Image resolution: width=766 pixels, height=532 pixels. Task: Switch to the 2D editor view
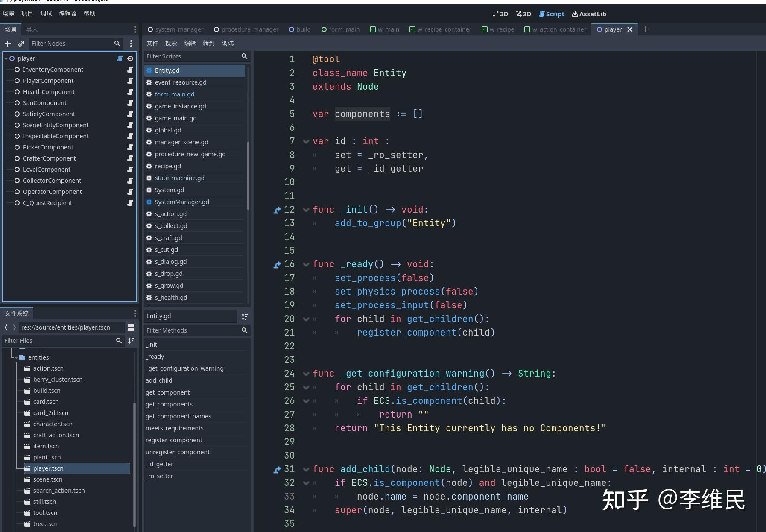click(500, 14)
